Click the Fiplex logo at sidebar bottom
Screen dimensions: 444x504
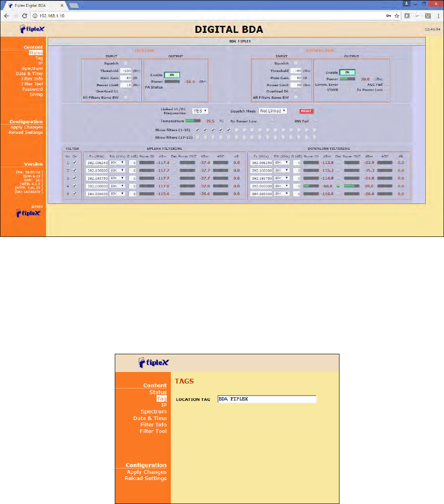click(x=28, y=213)
